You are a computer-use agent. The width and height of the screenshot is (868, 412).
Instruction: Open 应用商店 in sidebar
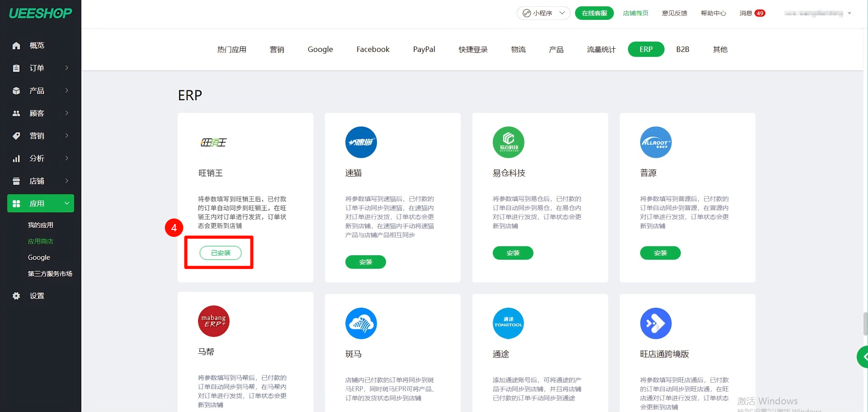click(x=41, y=241)
